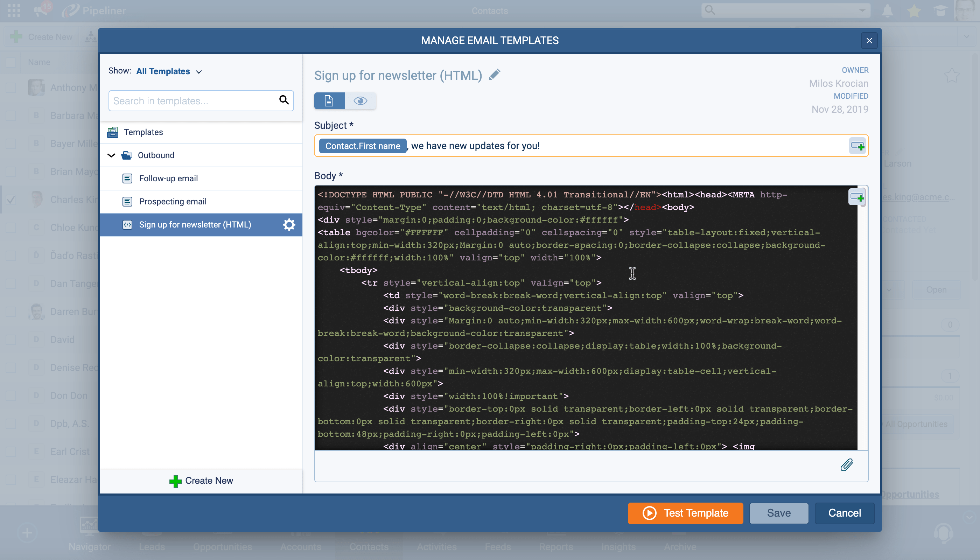Screen dimensions: 980x560
Task: Toggle the eye preview mode
Action: point(360,101)
